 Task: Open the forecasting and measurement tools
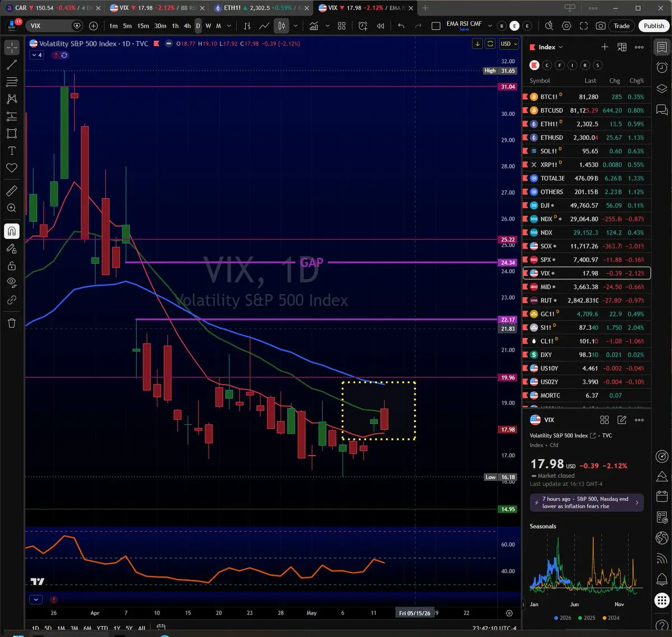coord(12,116)
